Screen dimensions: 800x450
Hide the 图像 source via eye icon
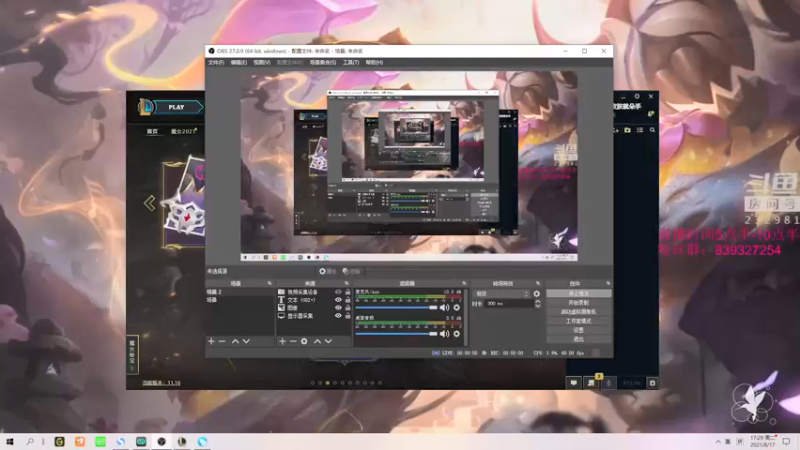coord(338,308)
